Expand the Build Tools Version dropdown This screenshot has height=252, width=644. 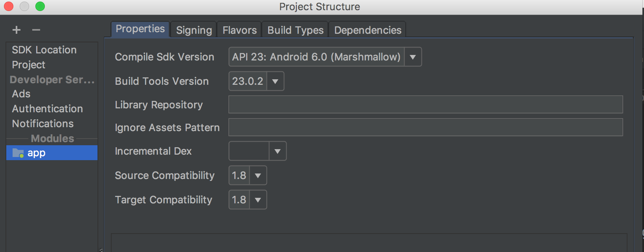[275, 81]
